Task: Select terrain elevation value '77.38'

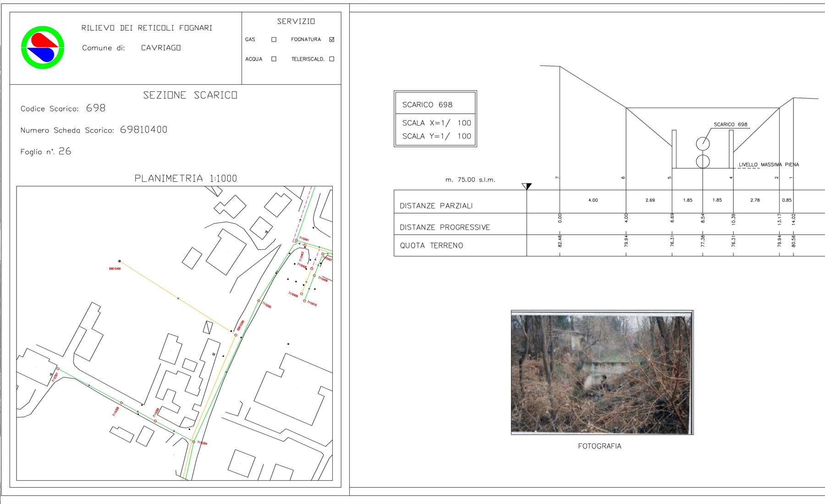Action: pyautogui.click(x=703, y=241)
